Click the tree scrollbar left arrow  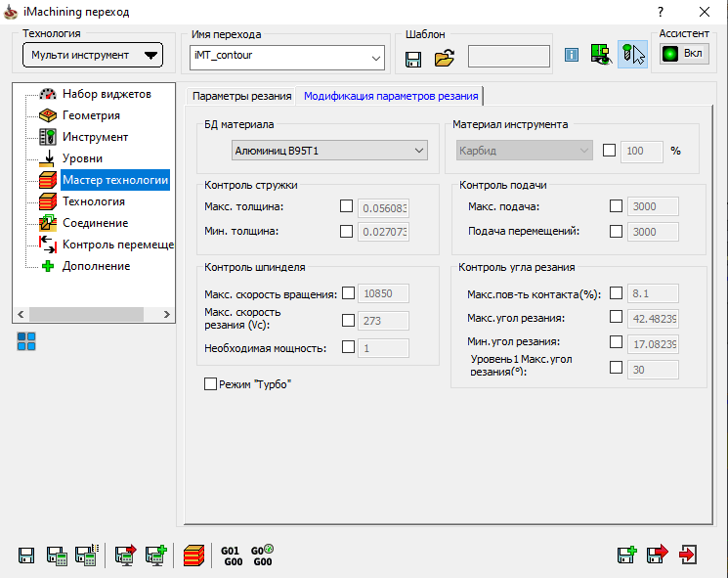point(21,315)
